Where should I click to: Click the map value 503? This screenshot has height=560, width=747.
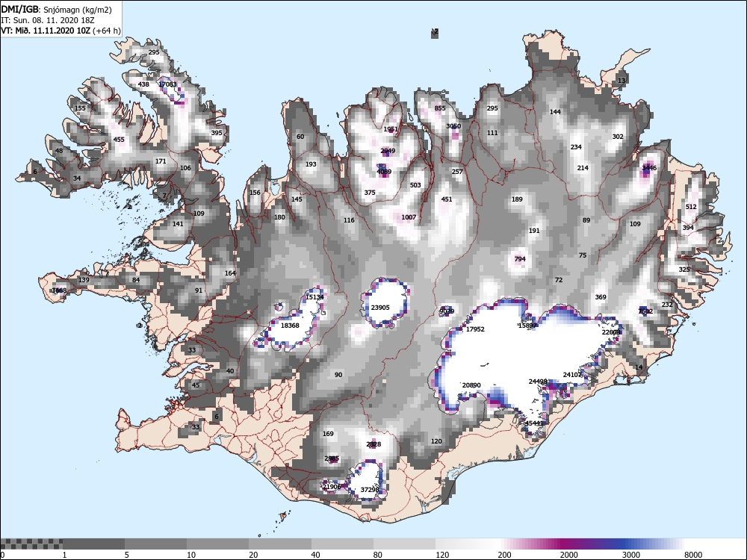415,184
